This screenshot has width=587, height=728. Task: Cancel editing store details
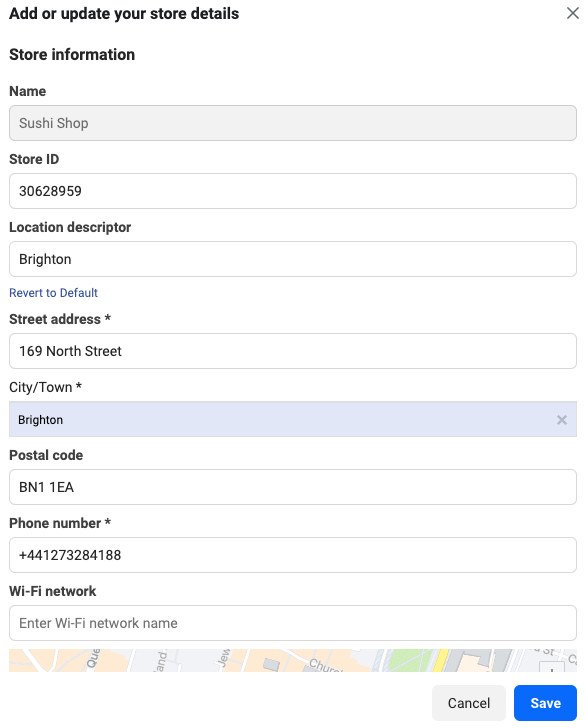click(x=469, y=703)
